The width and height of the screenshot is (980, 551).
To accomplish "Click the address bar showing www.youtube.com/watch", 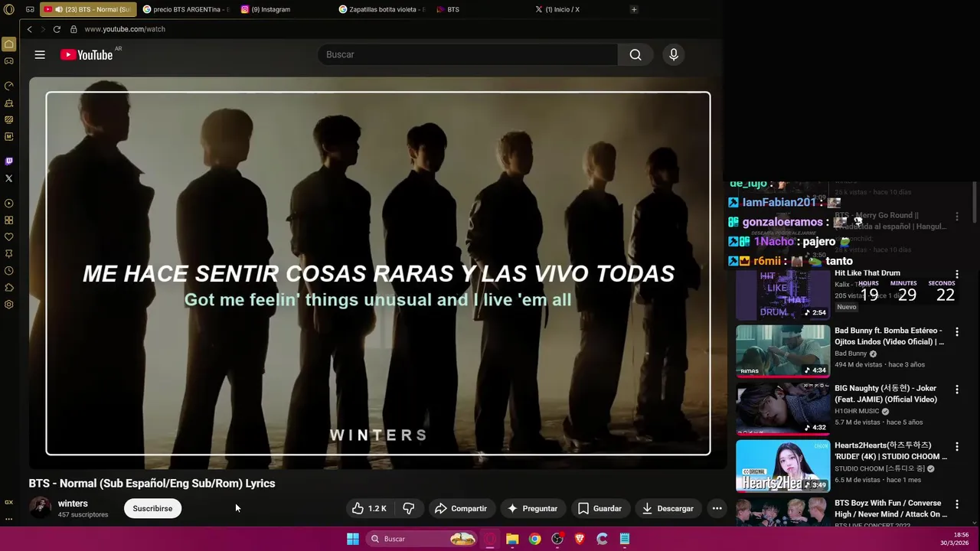I will point(125,29).
